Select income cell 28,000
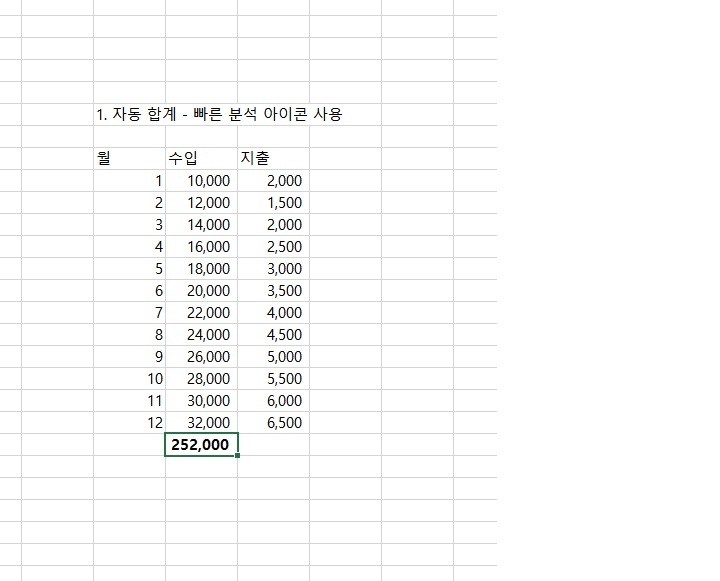 click(x=201, y=379)
